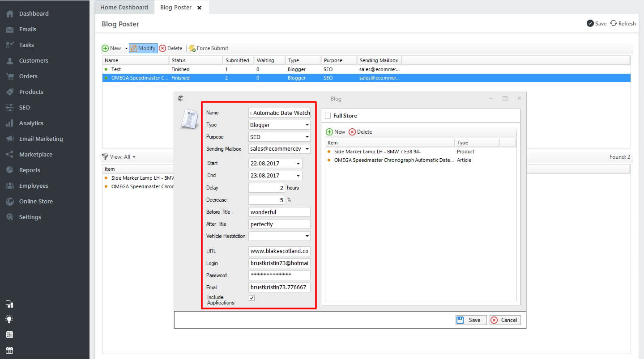Expand the Vehicle Restriction dropdown
This screenshot has width=644, height=359.
[307, 236]
